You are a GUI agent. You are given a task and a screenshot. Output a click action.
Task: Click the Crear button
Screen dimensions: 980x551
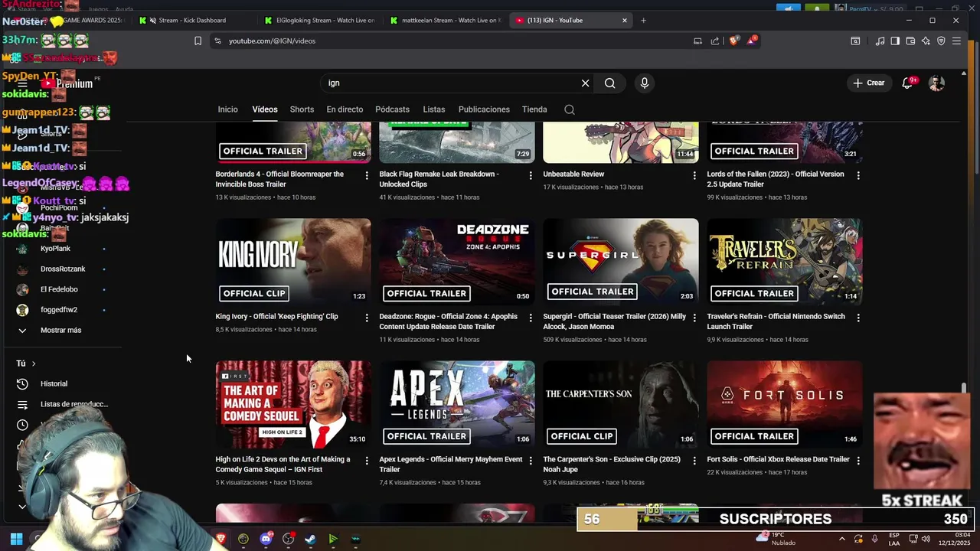coord(868,83)
